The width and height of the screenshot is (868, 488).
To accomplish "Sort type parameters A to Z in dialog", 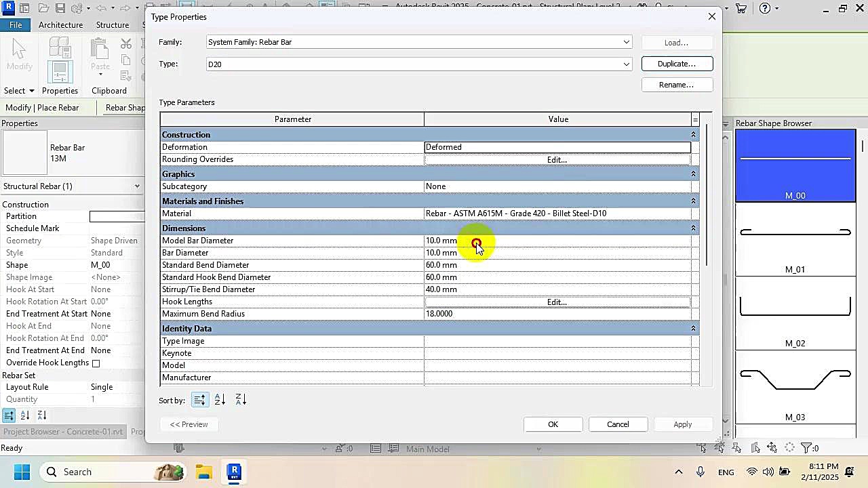I will click(220, 400).
